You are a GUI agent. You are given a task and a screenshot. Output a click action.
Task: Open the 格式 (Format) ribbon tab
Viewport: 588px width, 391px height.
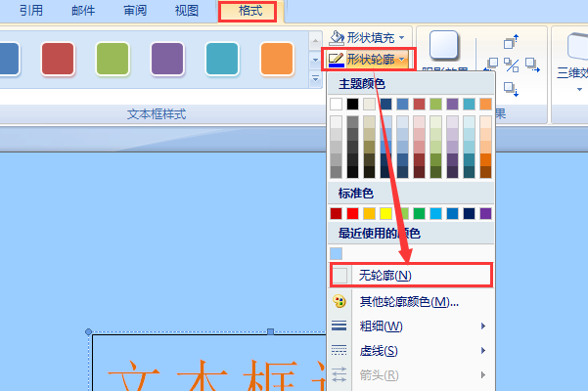(247, 11)
